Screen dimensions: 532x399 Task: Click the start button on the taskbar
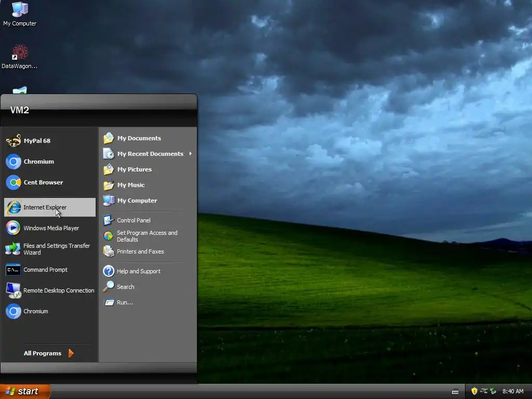click(25, 391)
